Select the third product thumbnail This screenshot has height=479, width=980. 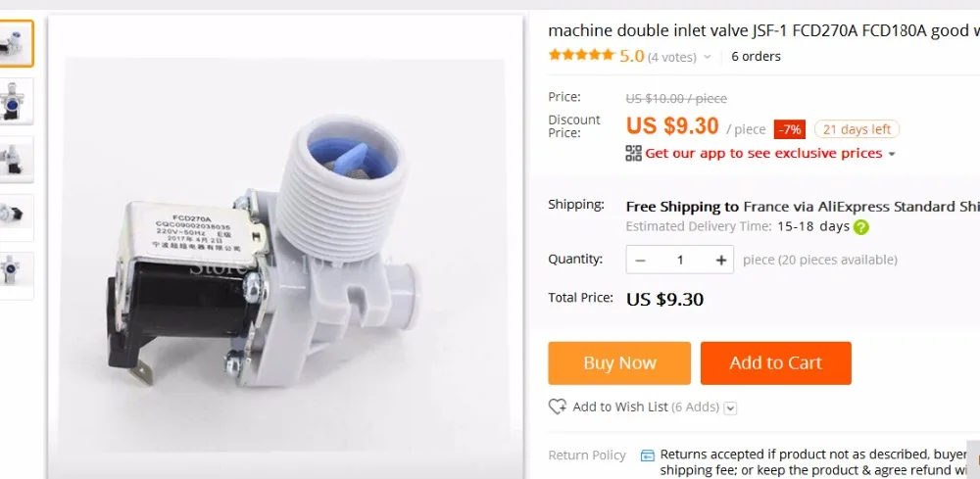(x=16, y=160)
